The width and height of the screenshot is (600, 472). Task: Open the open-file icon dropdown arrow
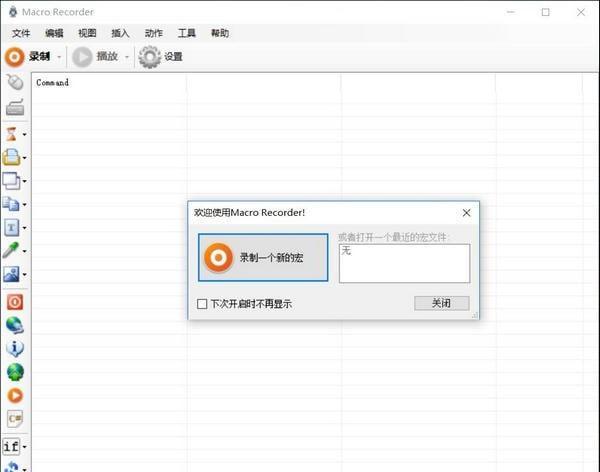tap(24, 158)
